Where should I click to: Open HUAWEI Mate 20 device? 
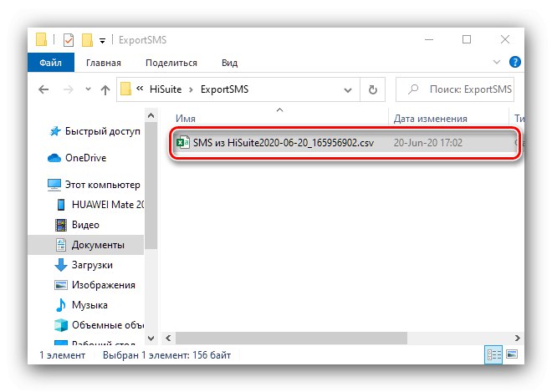coord(108,205)
